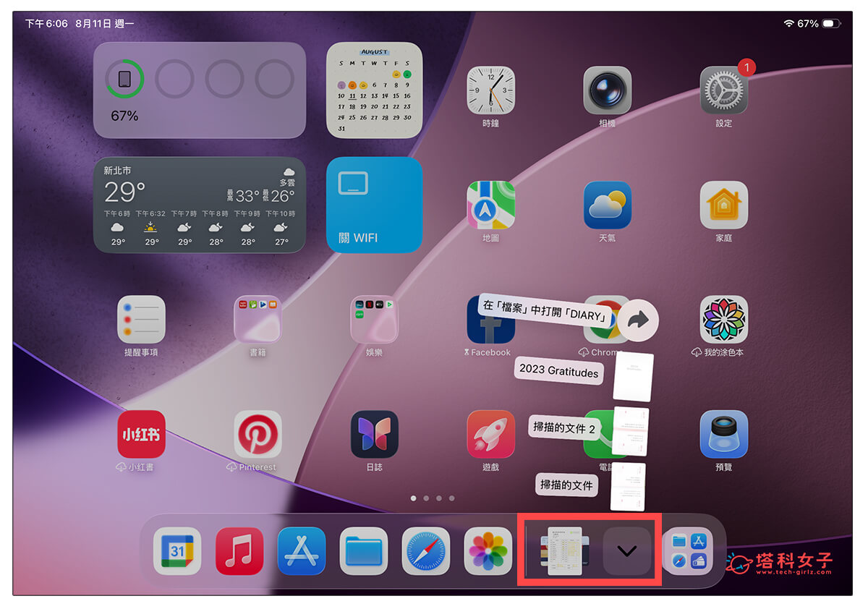Open the 日誌 app
The height and width of the screenshot is (609, 868).
tap(374, 434)
